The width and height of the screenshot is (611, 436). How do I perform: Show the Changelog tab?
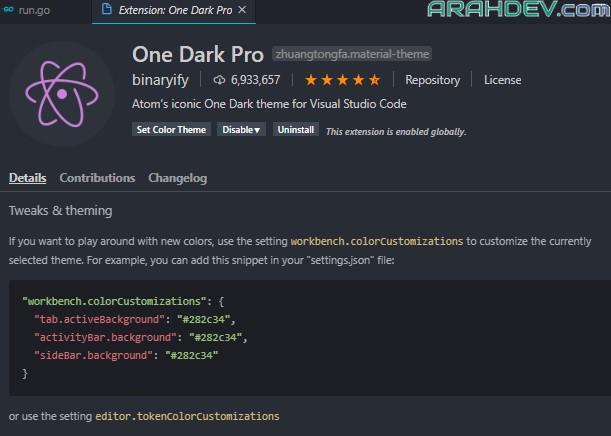177,178
